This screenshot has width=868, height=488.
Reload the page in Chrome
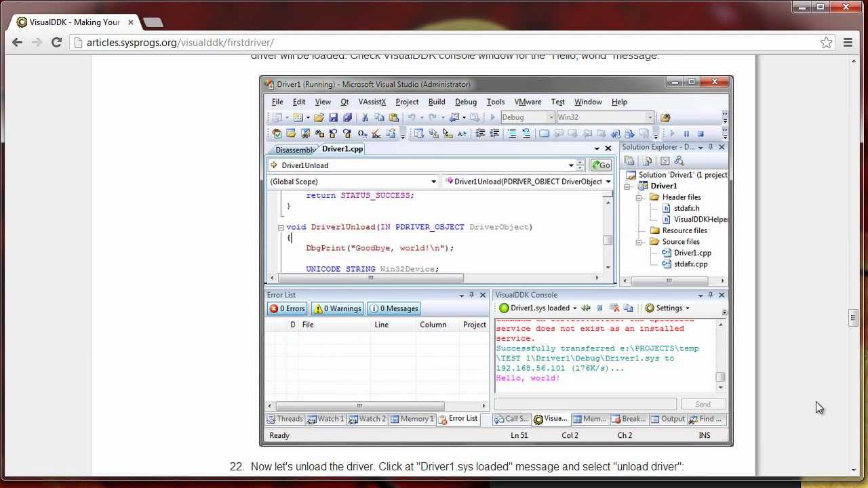tap(57, 42)
